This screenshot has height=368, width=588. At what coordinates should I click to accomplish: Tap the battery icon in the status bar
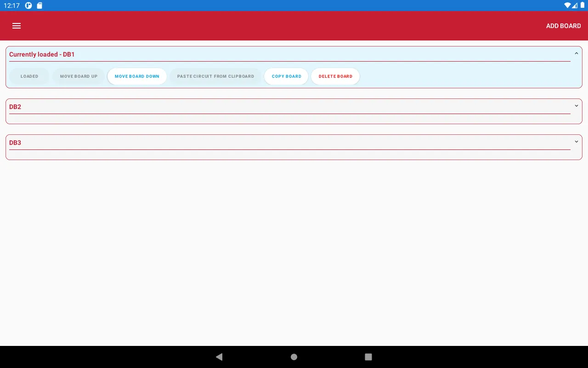[582, 6]
